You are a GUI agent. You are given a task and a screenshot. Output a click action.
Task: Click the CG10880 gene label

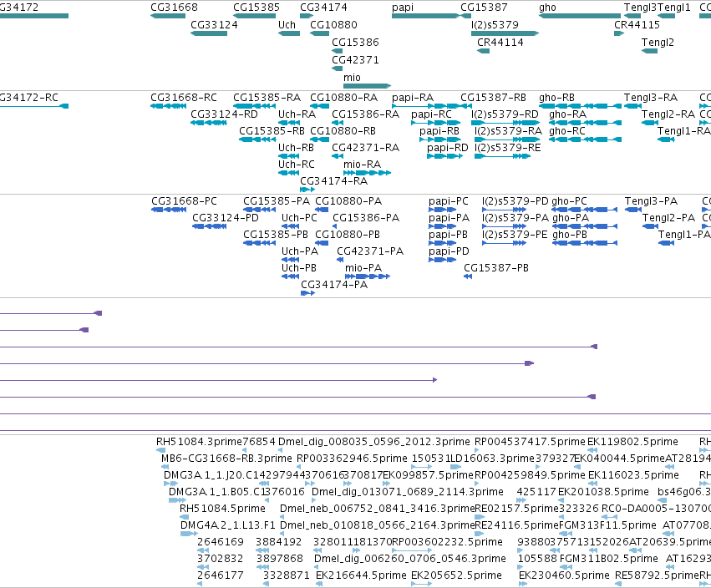tap(333, 25)
